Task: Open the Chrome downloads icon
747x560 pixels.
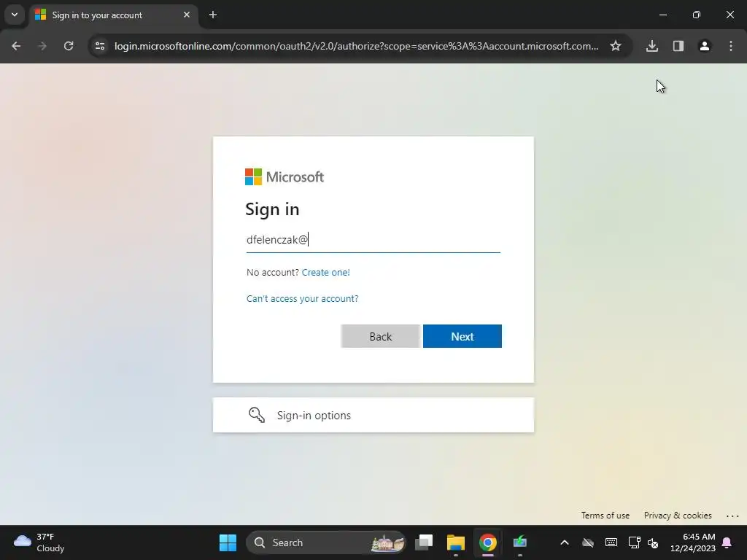Action: point(652,46)
